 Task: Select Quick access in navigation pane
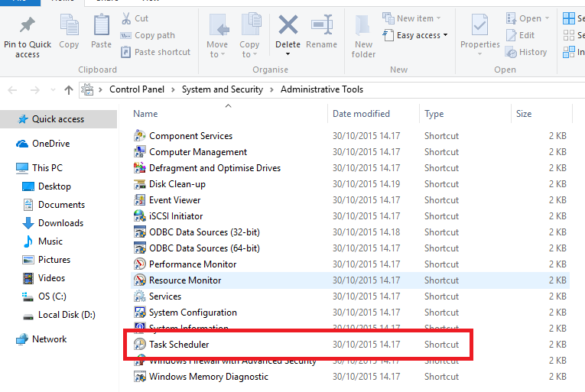58,119
